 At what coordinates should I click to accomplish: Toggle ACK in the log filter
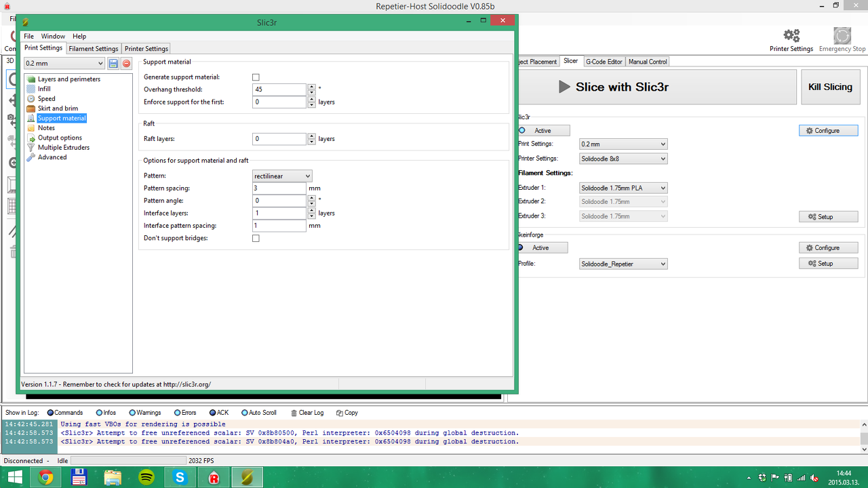tap(219, 413)
